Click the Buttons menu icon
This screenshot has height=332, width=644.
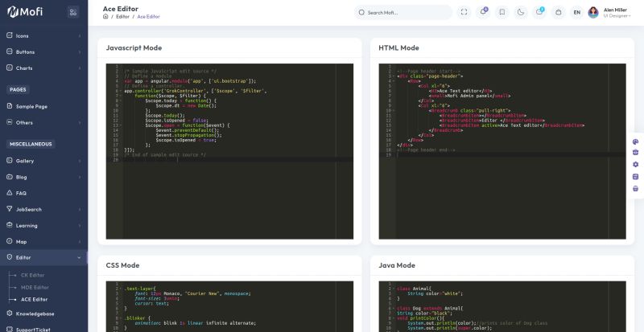10,51
